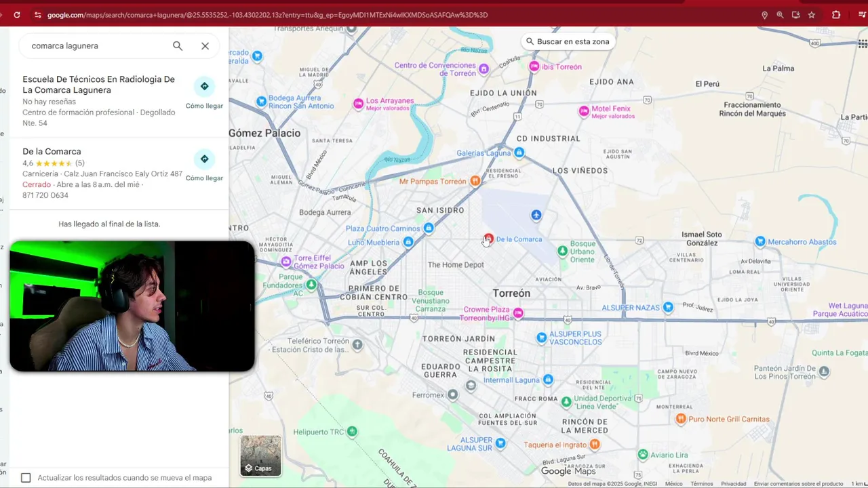
Task: Click the ALSUPER NAZAS store pin
Action: point(669,307)
